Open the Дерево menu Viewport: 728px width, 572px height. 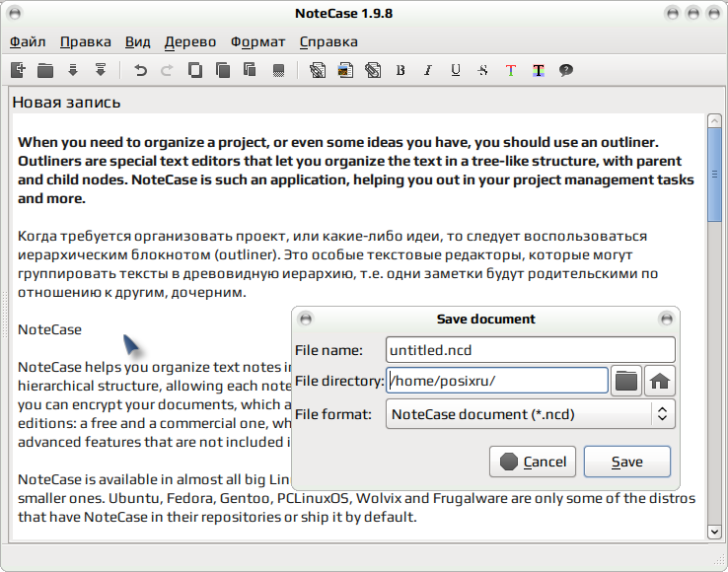point(190,41)
